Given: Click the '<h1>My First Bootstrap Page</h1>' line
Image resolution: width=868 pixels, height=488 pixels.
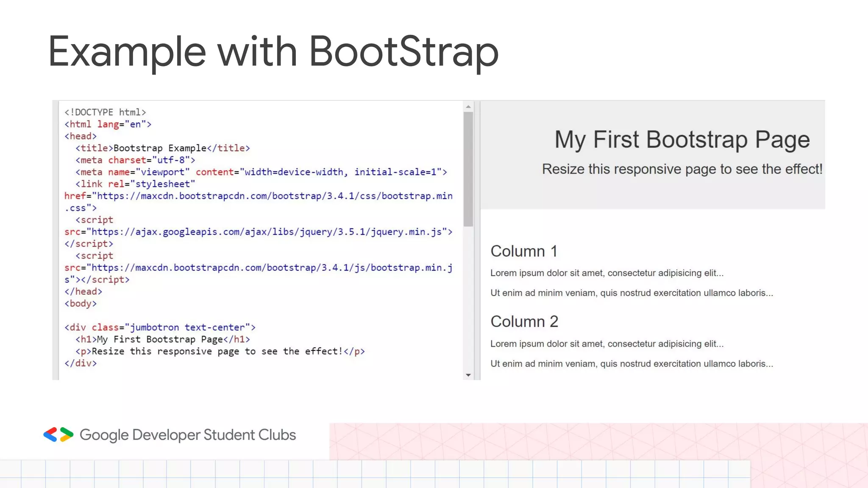Looking at the screenshot, I should (163, 339).
